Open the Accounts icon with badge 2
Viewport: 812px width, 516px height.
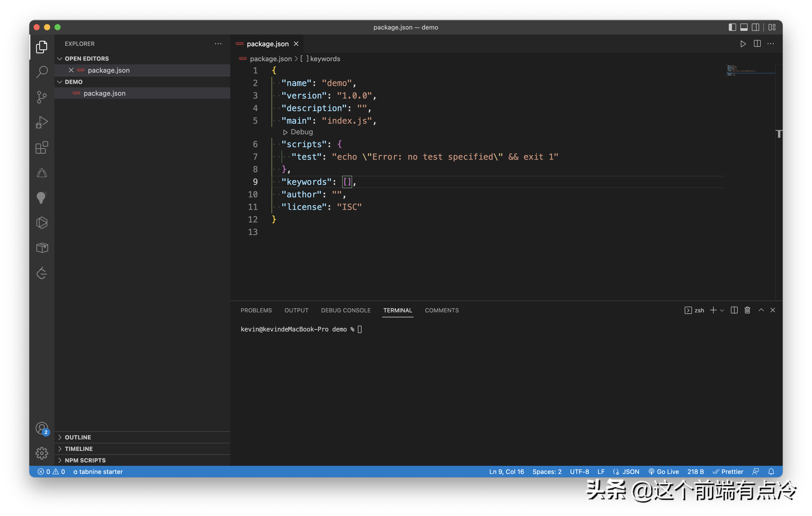(42, 428)
